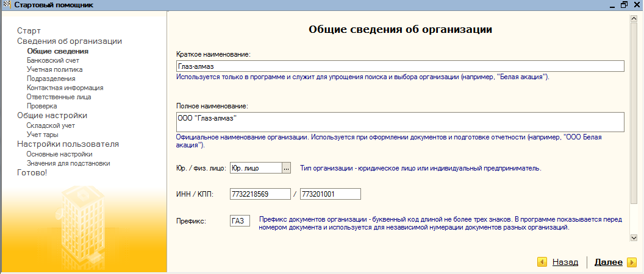Click the Юр. / физ. лицо: label
This screenshot has width=644, height=274.
coord(201,168)
